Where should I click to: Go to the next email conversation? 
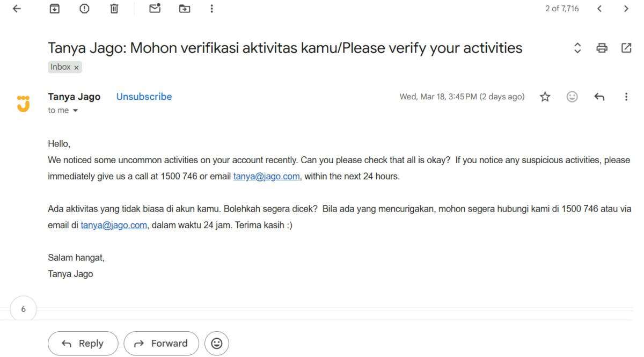(x=626, y=9)
